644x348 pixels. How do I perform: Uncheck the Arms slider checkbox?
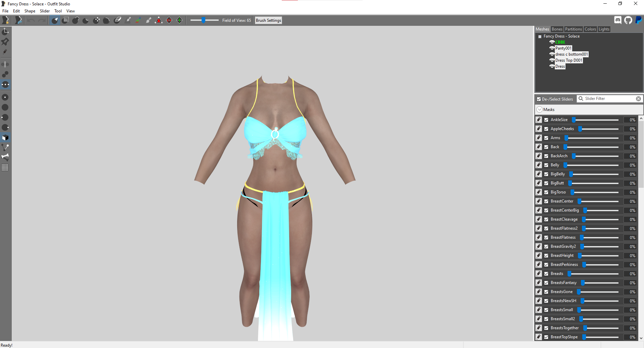(x=546, y=138)
